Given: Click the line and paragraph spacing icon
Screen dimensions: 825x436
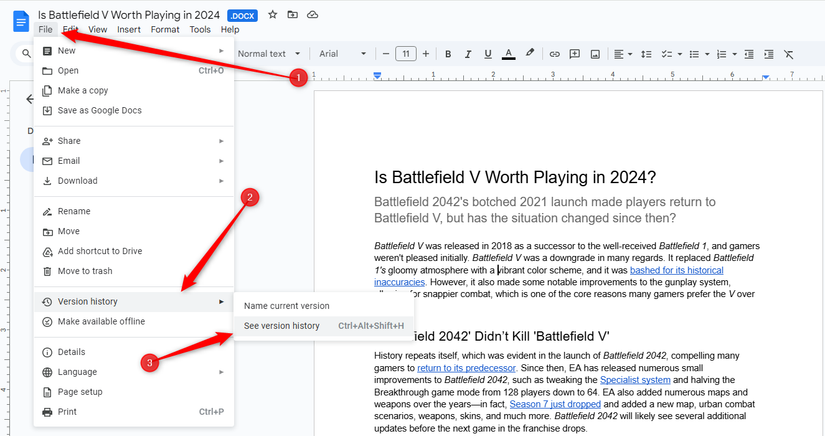Looking at the screenshot, I should click(x=647, y=54).
